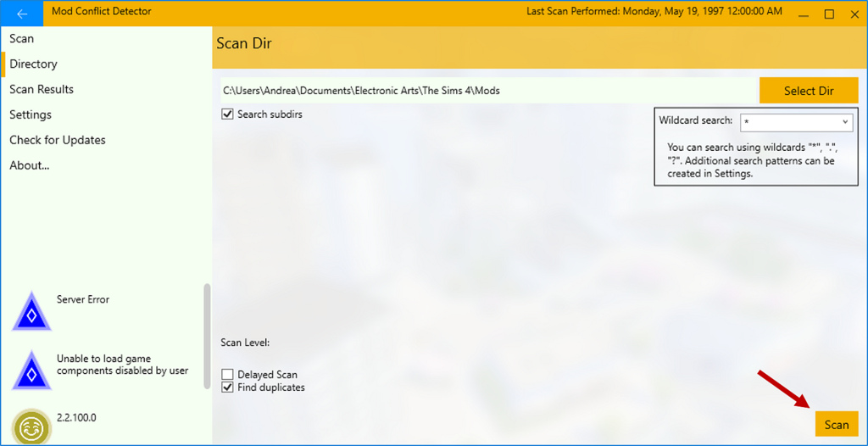Open the Scan Results page
868x446 pixels.
point(42,89)
